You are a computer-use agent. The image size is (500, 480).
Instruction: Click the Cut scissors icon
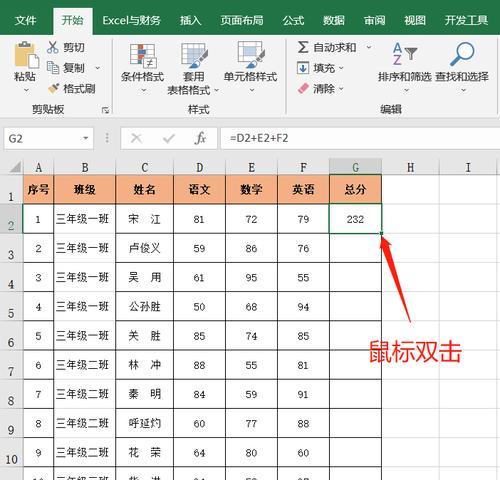pyautogui.click(x=52, y=47)
